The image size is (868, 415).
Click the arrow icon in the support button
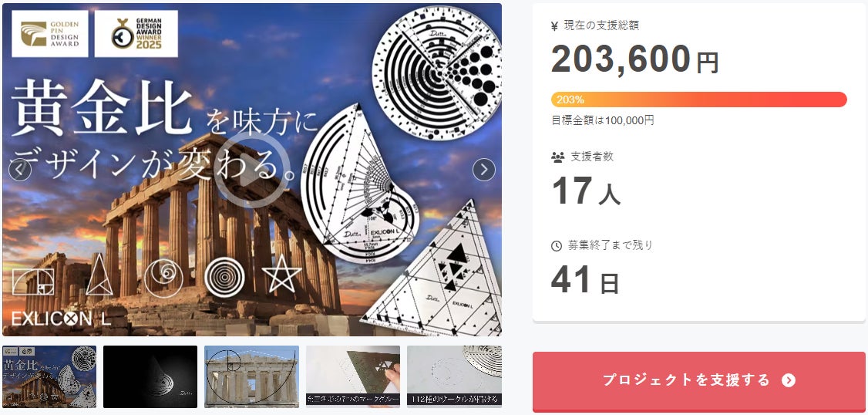tap(789, 380)
